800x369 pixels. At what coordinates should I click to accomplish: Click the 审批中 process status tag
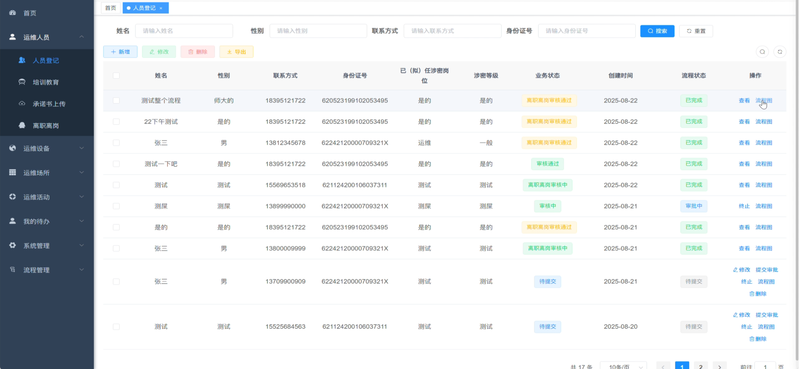point(694,206)
